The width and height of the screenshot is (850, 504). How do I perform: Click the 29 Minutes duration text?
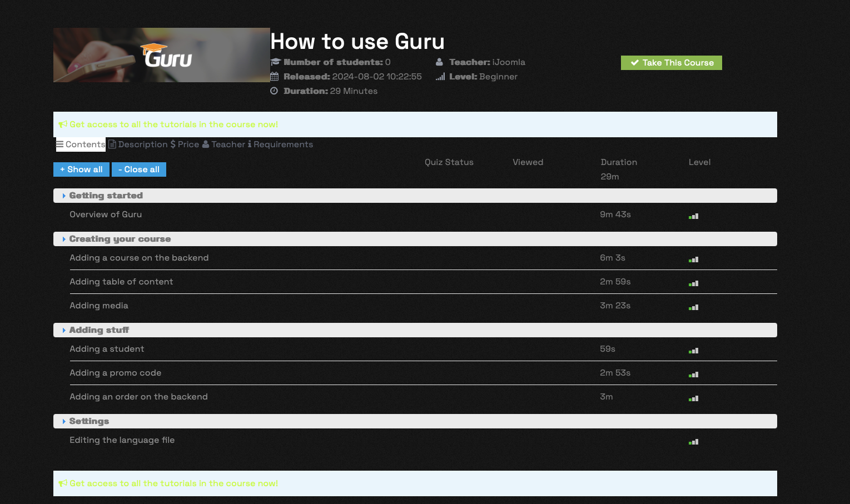click(x=354, y=91)
